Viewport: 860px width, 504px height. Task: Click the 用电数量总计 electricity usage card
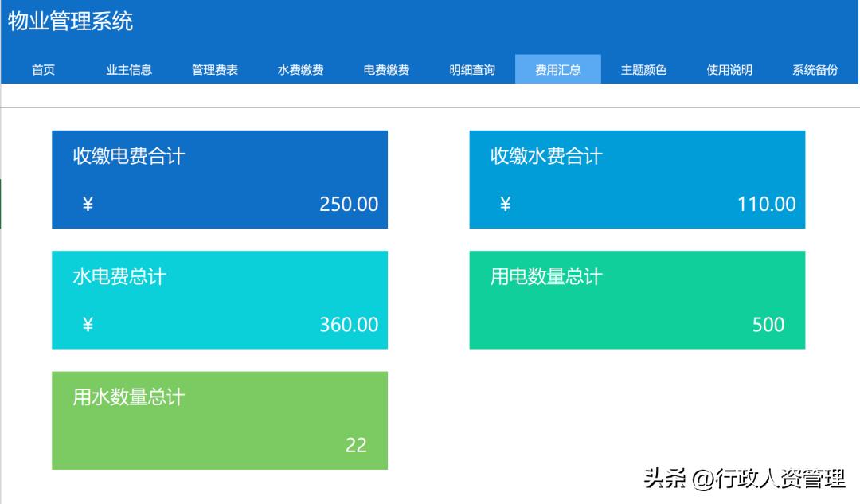click(637, 299)
